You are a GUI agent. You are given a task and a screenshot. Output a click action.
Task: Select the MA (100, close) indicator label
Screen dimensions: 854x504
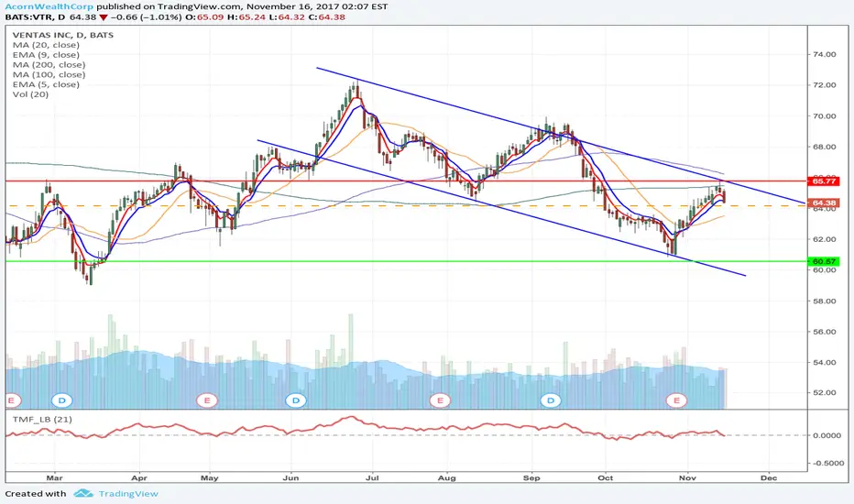click(49, 74)
